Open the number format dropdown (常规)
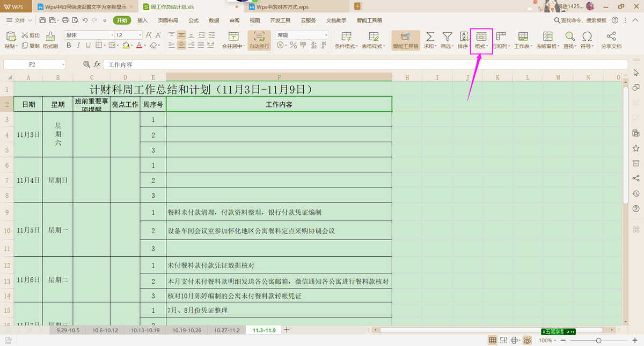 pos(326,35)
